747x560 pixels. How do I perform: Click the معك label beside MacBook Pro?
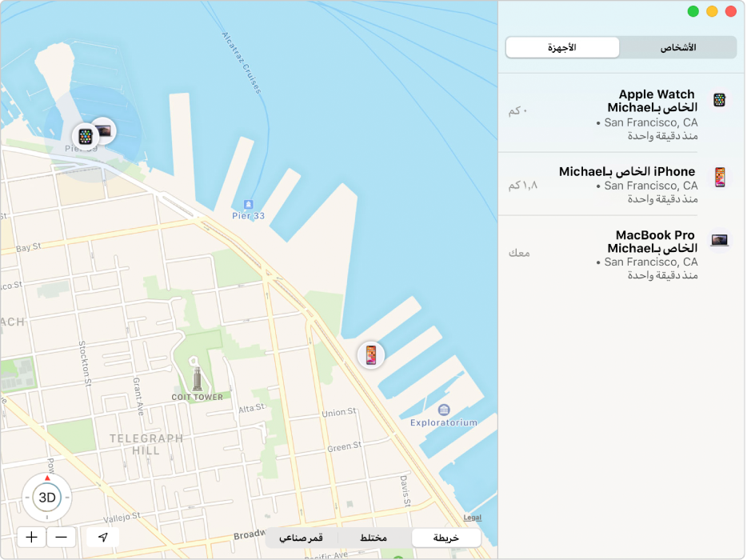(x=519, y=253)
